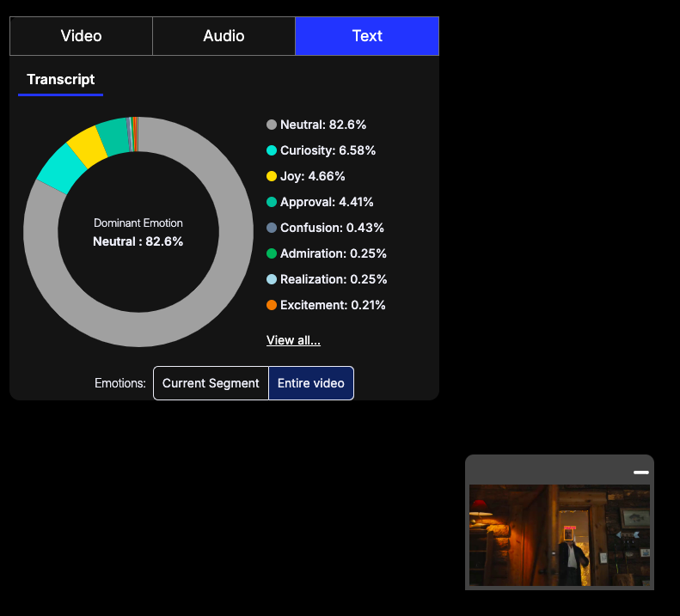Select the 'Curiosity: 6.58%' legend entry

[x=321, y=150]
